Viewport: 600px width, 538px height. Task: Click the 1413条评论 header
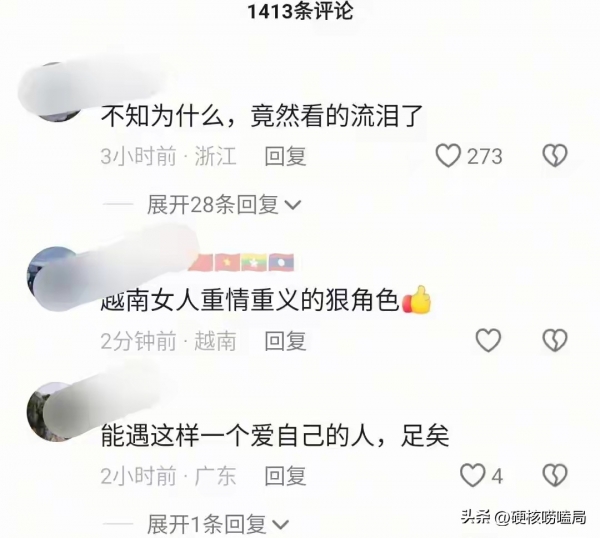pos(300,11)
